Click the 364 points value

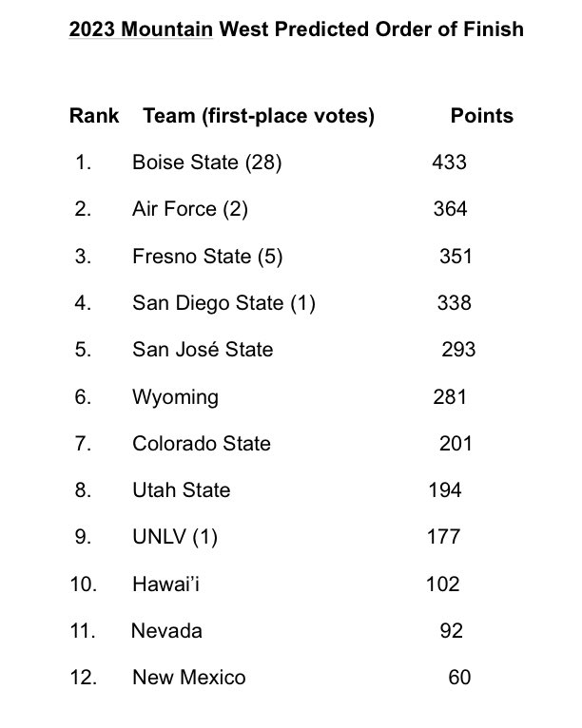click(x=450, y=209)
